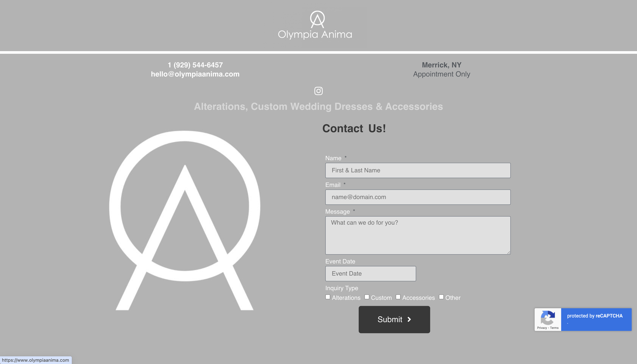Viewport: 637px width, 364px height.
Task: Enable the Accessories checkbox
Action: point(398,297)
